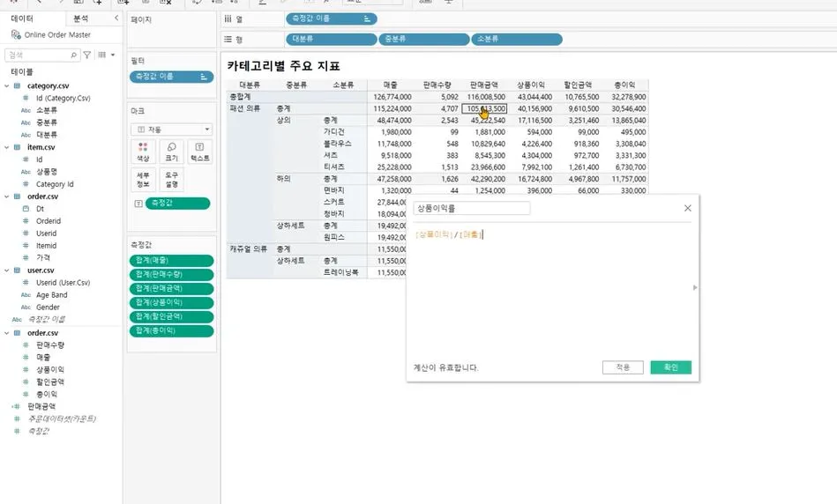Click the columns shelf icon next to 열
This screenshot has height=504, width=837.
[228, 19]
